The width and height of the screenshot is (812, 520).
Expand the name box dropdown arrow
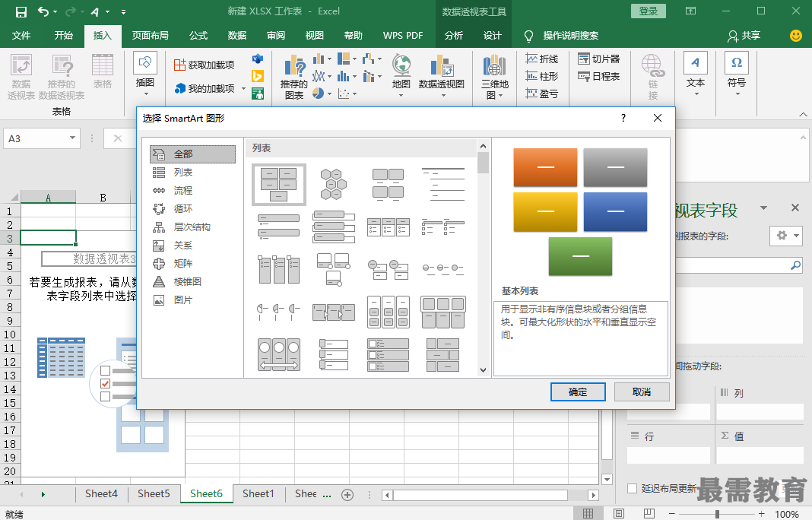click(x=72, y=138)
